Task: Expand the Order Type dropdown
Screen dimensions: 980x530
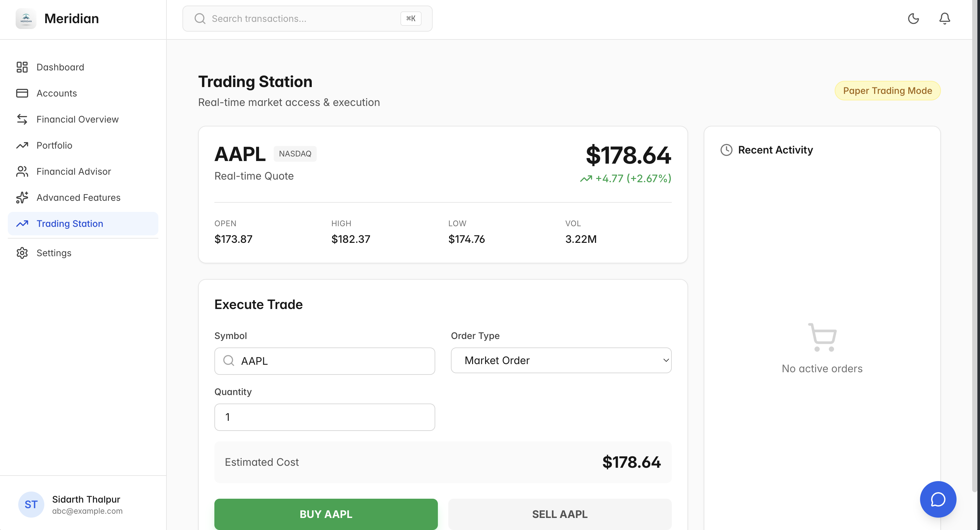Action: tap(560, 360)
